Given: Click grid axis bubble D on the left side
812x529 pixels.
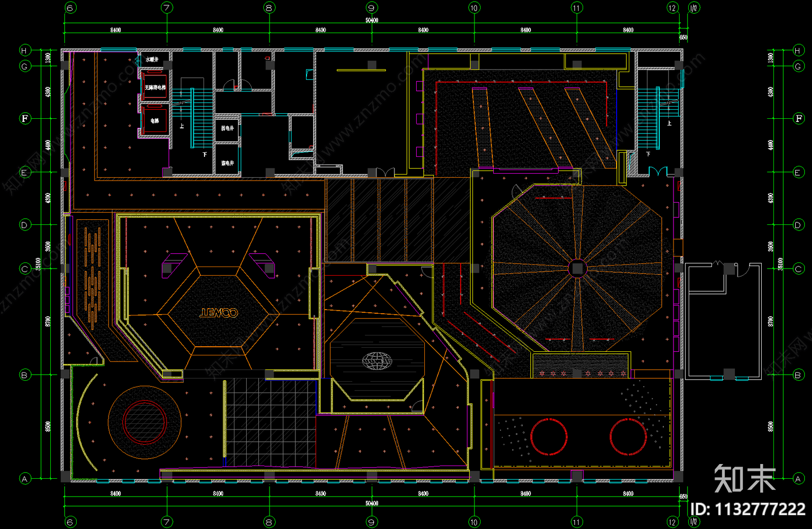Looking at the screenshot, I should click(24, 224).
